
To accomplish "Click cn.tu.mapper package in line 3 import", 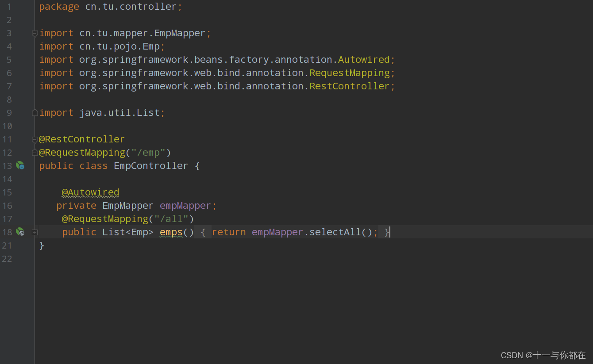I will tap(114, 33).
